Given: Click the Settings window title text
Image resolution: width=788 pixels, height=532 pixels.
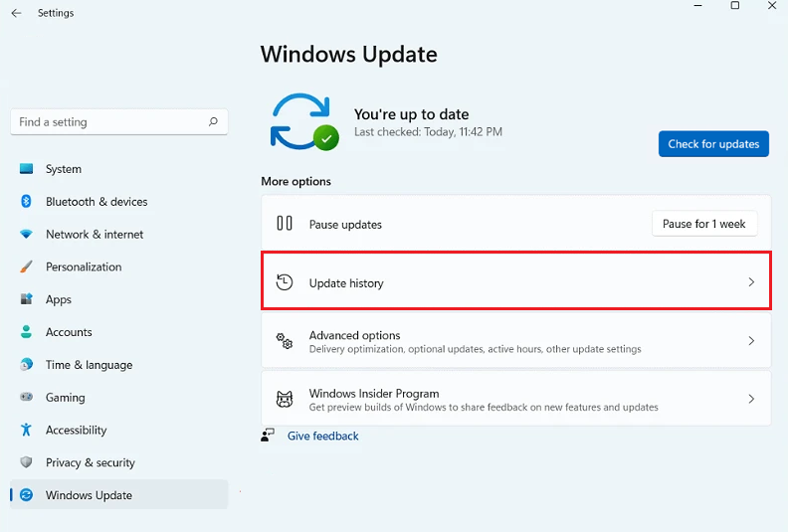Looking at the screenshot, I should 56,13.
